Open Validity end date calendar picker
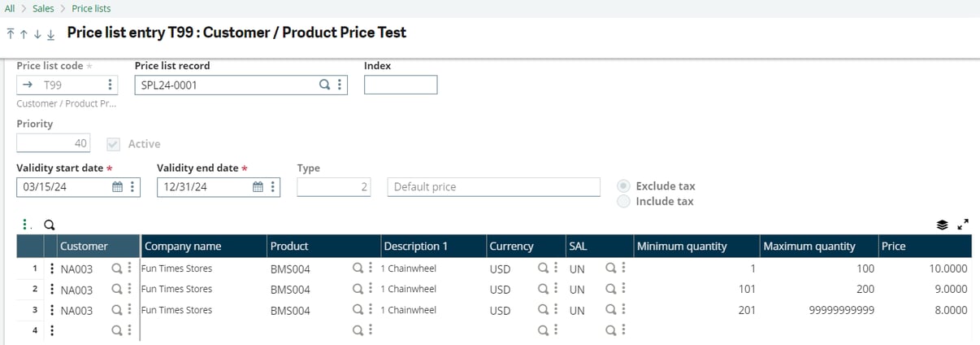Screen dimensions: 980x345 [258, 187]
